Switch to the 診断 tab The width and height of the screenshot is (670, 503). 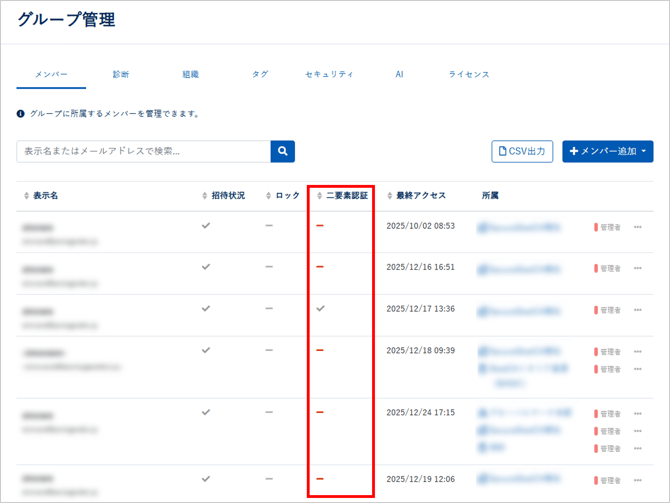(x=121, y=74)
